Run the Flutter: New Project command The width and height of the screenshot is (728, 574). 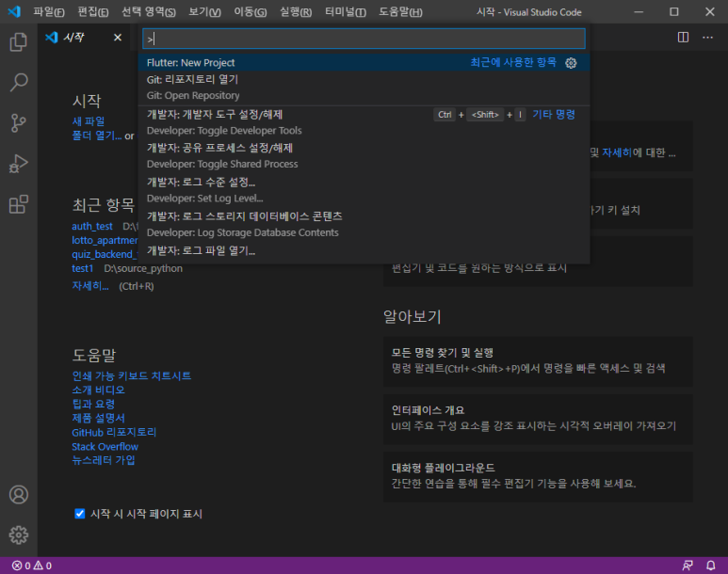pos(364,63)
